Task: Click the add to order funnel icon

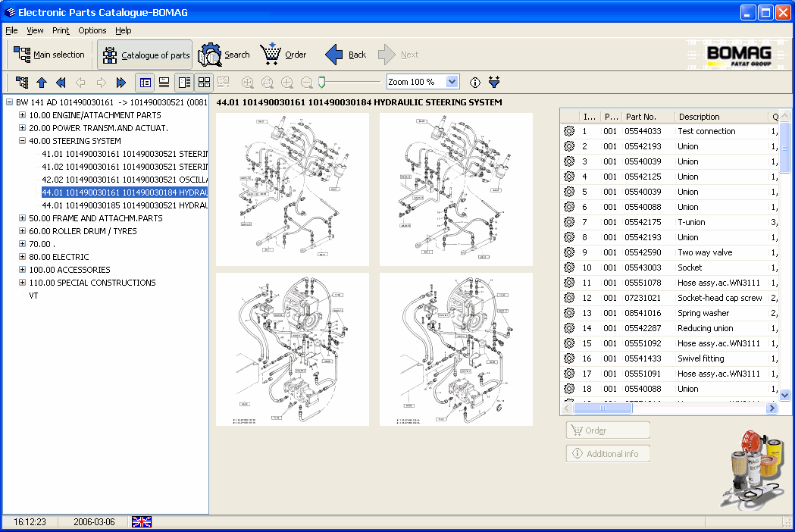Action: pyautogui.click(x=494, y=82)
